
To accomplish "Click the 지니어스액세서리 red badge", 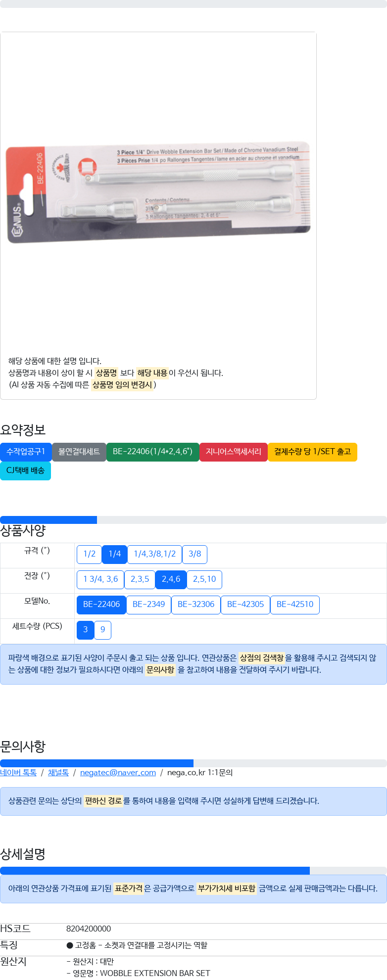I will pos(234,452).
